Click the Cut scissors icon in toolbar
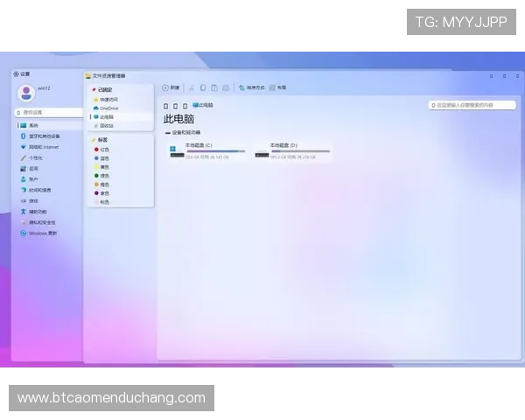This screenshot has height=420, width=525. (x=192, y=87)
